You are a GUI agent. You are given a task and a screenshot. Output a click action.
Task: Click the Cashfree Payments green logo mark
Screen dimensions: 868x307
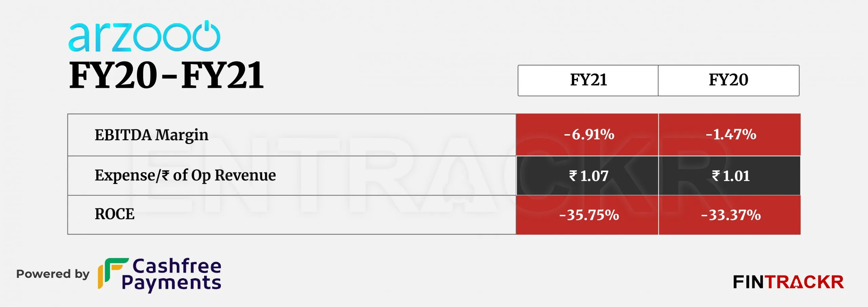coord(113,273)
